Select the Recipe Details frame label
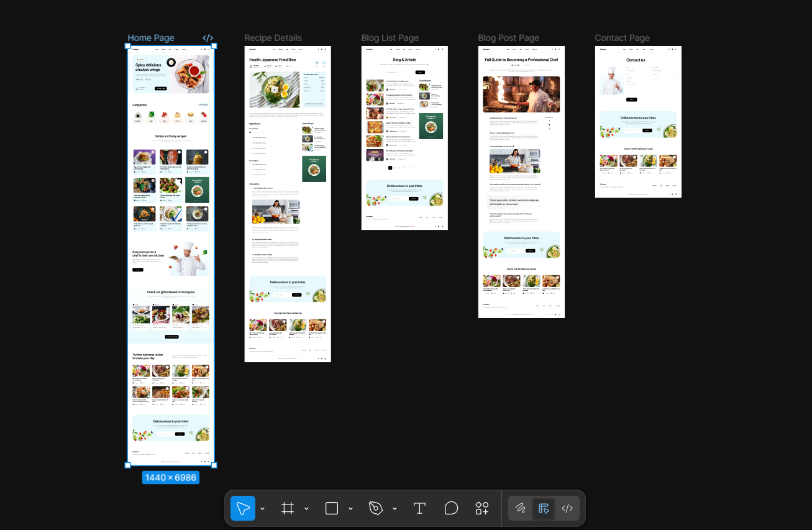The width and height of the screenshot is (812, 530). click(x=273, y=38)
